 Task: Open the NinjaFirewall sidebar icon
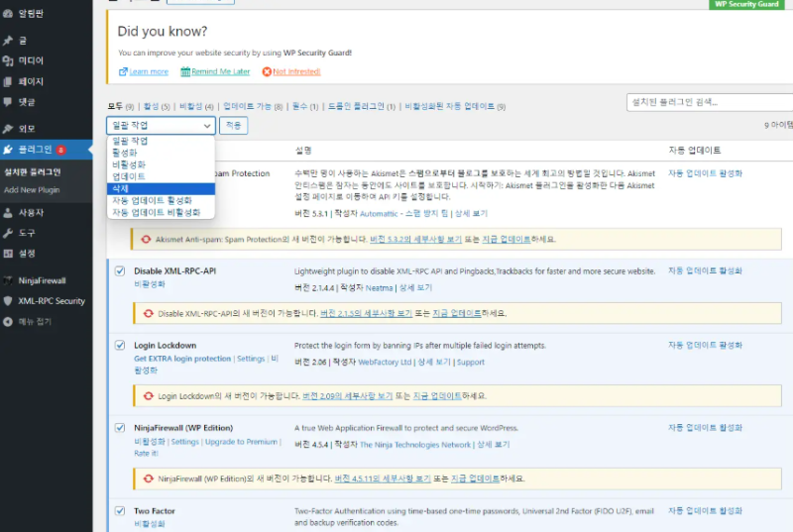[8, 280]
